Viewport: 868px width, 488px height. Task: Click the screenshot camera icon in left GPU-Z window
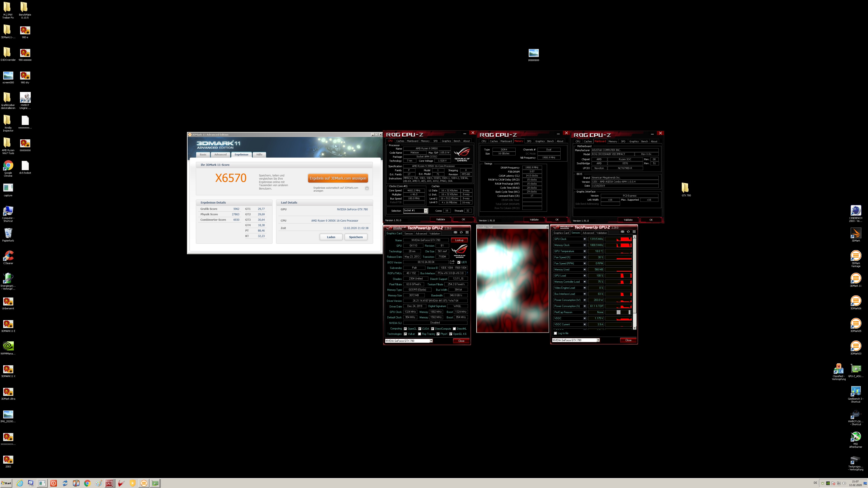[x=455, y=232]
